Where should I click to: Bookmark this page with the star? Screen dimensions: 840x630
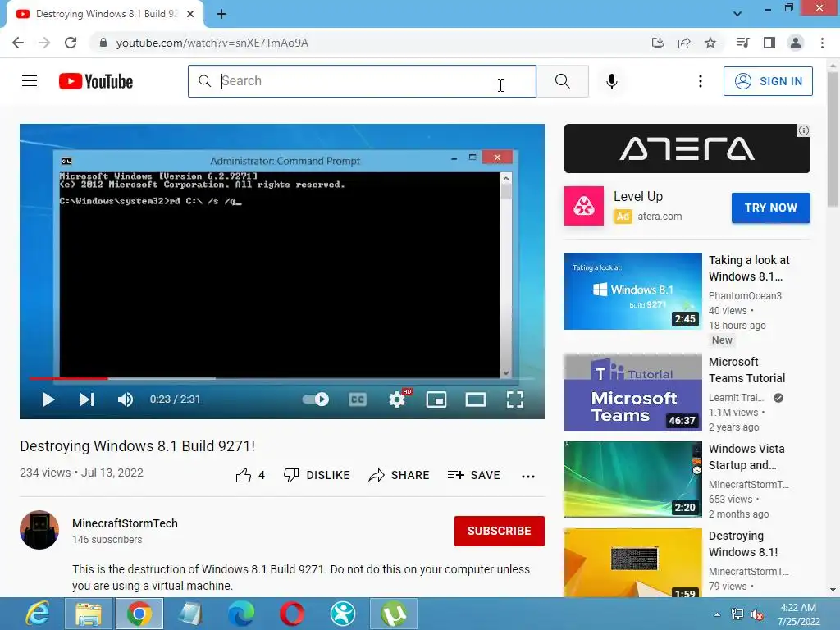(x=710, y=43)
